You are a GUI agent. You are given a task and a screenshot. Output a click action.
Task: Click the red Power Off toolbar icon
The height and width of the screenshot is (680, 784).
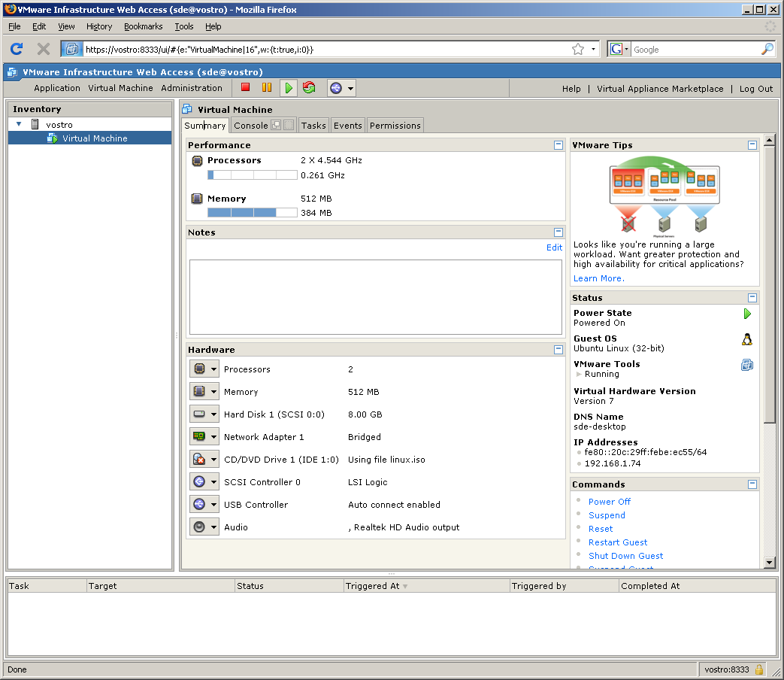tap(245, 87)
